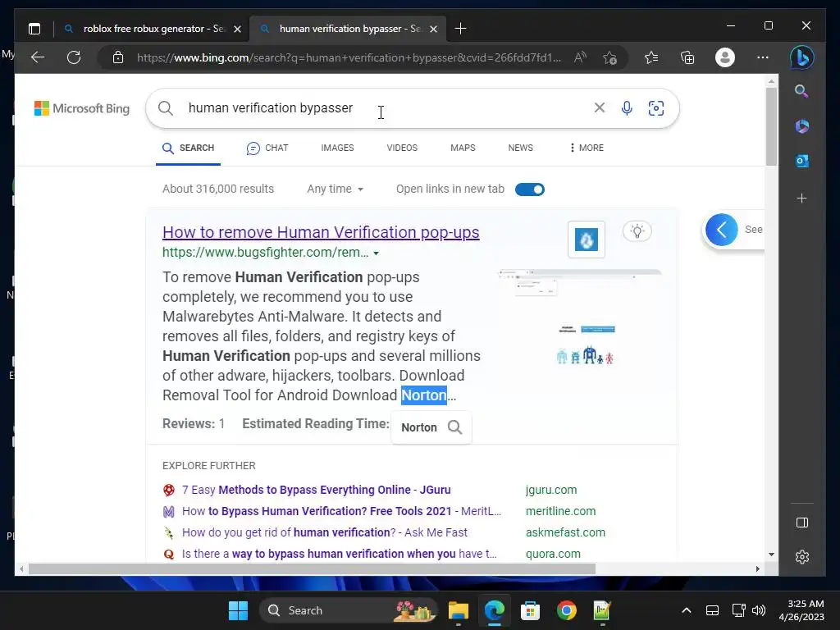Click scrollbar down arrow on page

pos(771,555)
